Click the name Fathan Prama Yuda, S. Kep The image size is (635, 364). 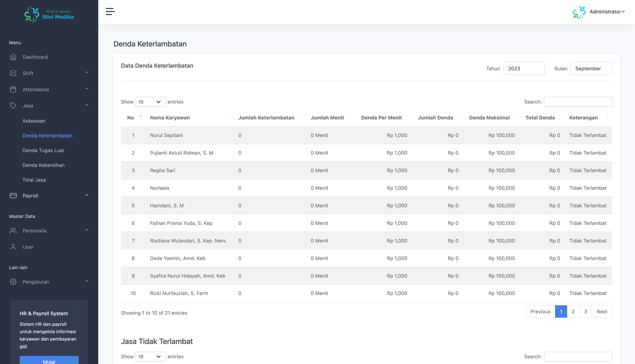pos(181,223)
